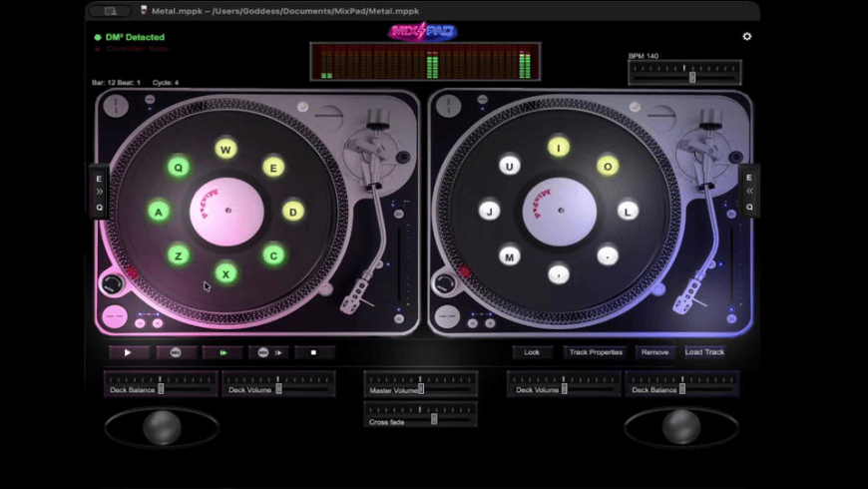Click the Cycle: 4 readout
The image size is (868, 489).
coord(166,83)
